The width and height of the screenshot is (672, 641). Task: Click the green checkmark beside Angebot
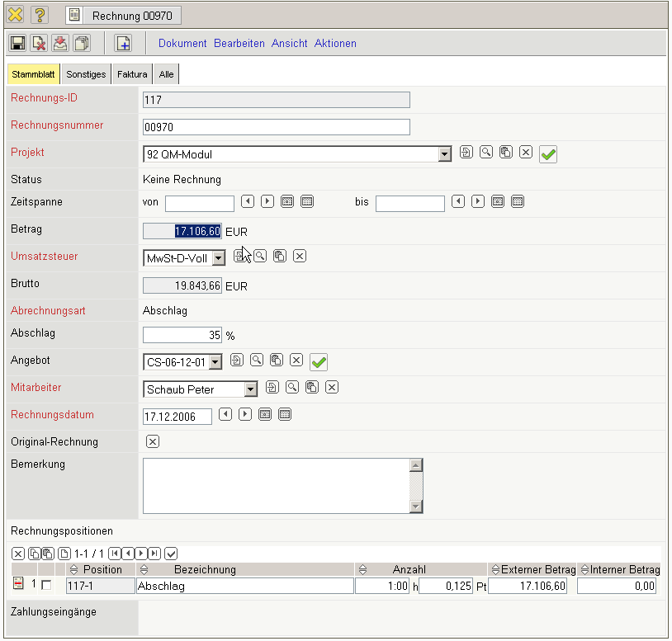click(319, 361)
